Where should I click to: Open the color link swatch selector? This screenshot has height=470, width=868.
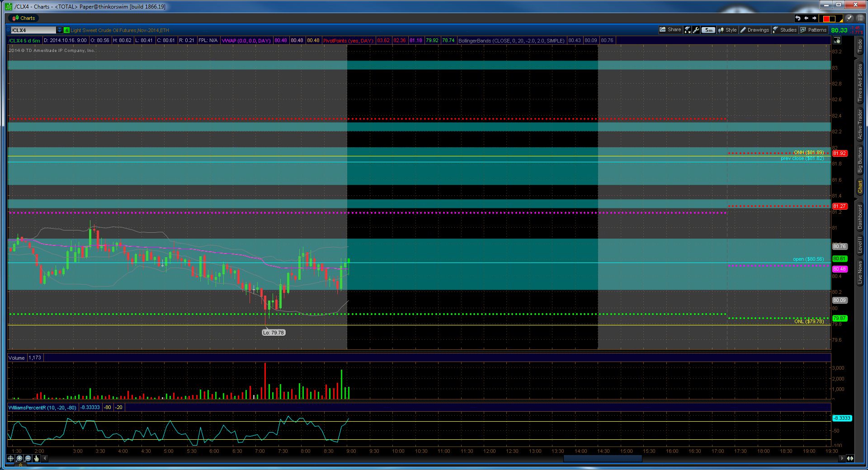pyautogui.click(x=831, y=19)
